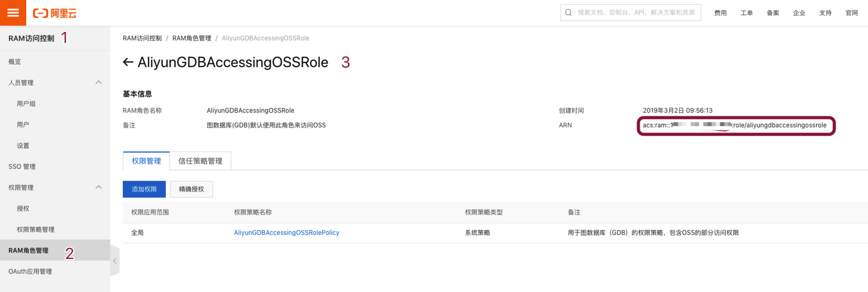The width and height of the screenshot is (868, 292).
Task: Go back using the arrow beside role name
Action: [x=128, y=62]
